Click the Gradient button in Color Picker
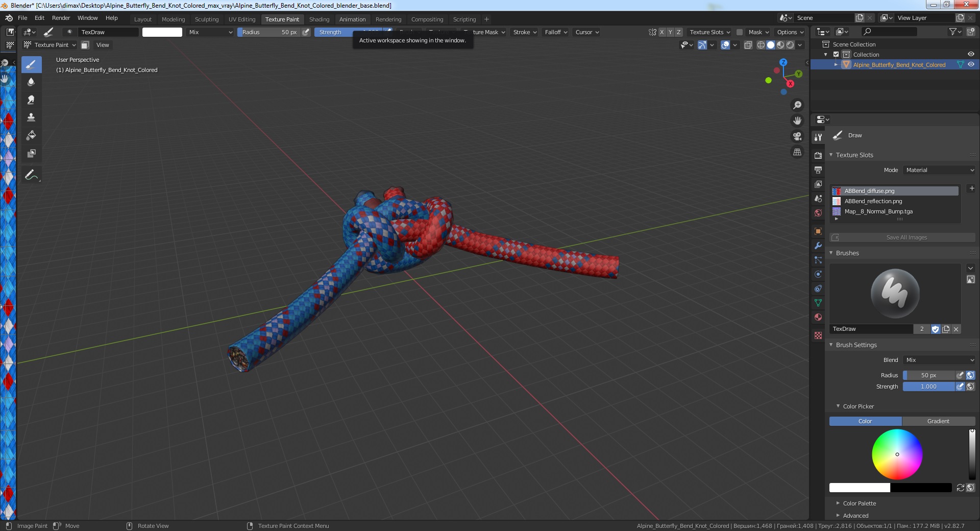This screenshot has height=531, width=980. (x=938, y=421)
